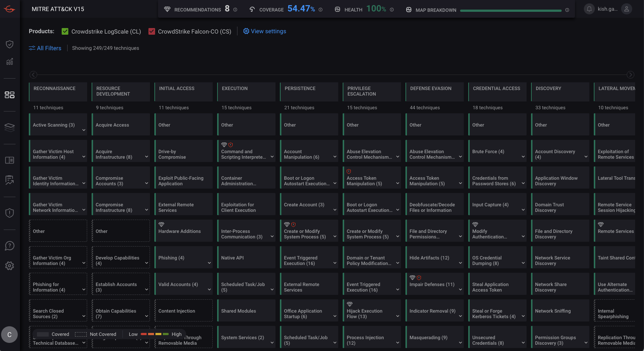Open the View settings link
This screenshot has width=644, height=351.
264,31
